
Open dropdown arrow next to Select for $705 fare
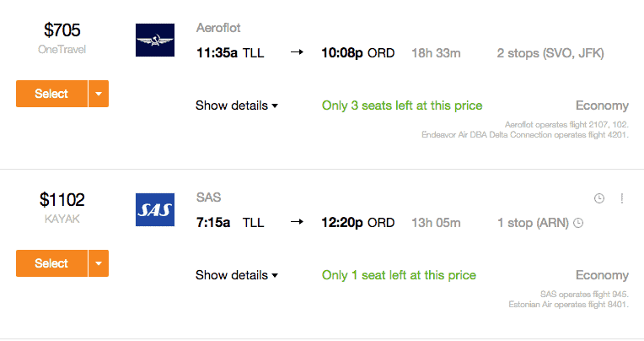tap(99, 94)
